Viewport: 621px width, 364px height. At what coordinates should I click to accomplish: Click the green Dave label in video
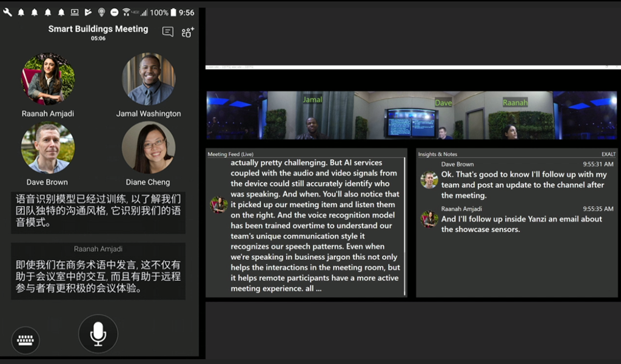pyautogui.click(x=443, y=103)
